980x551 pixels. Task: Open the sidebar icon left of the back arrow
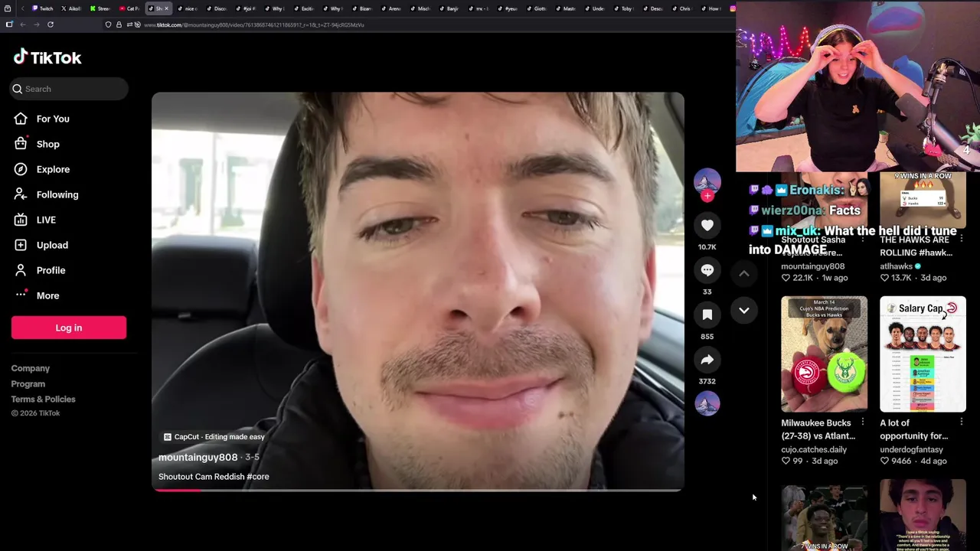9,24
